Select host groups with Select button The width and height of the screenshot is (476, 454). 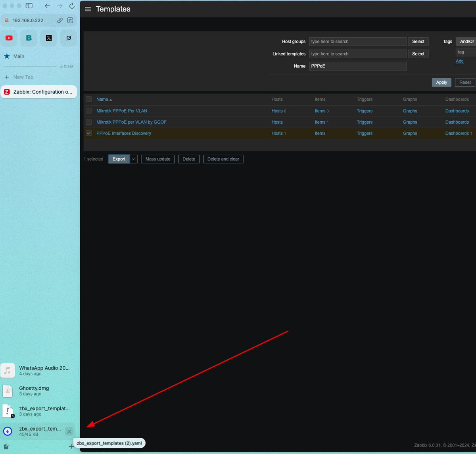coord(418,41)
